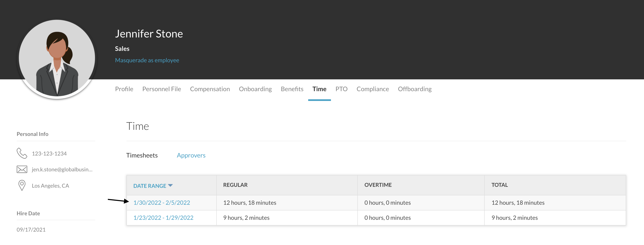Open timesheet 1/23/2022 - 1/29/2022
This screenshot has height=245, width=644.
(163, 218)
